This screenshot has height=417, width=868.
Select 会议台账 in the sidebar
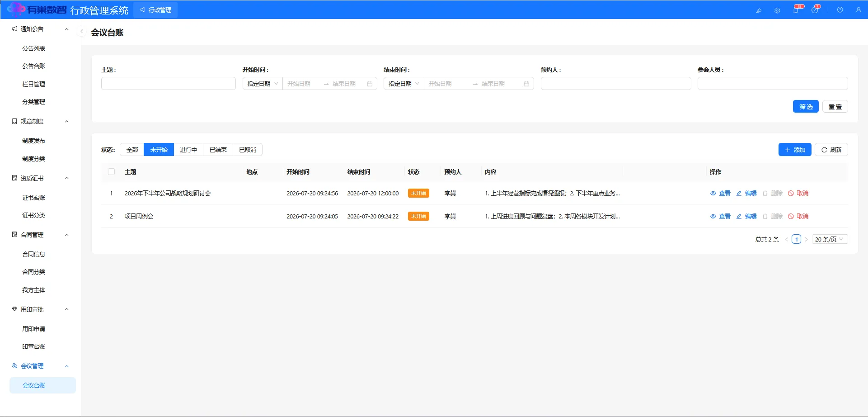(x=42, y=385)
